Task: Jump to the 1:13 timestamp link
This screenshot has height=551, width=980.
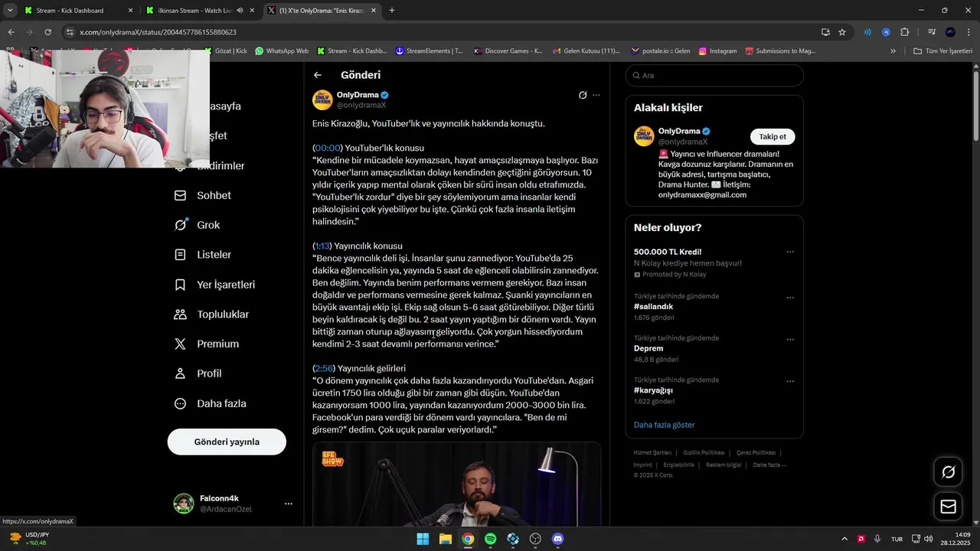Action: point(322,246)
